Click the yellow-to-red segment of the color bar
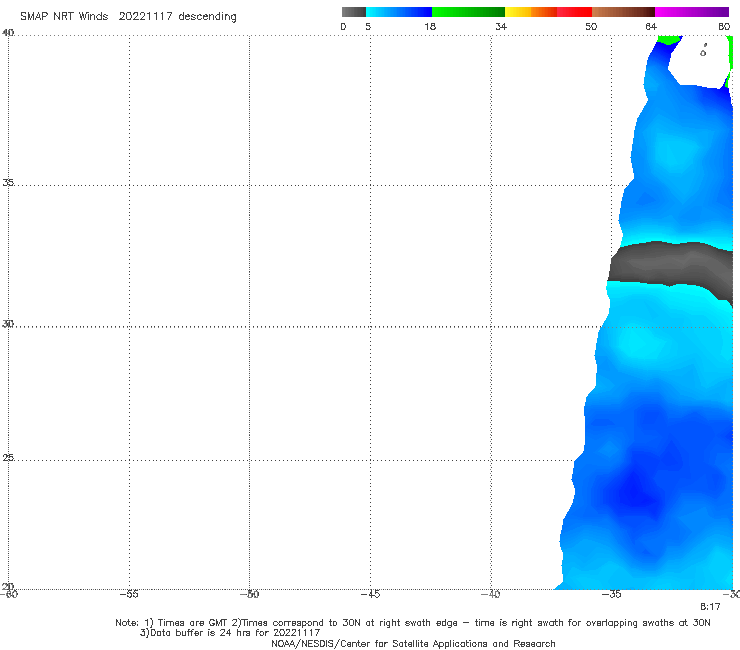Viewport: 740px width, 650px height. click(548, 12)
